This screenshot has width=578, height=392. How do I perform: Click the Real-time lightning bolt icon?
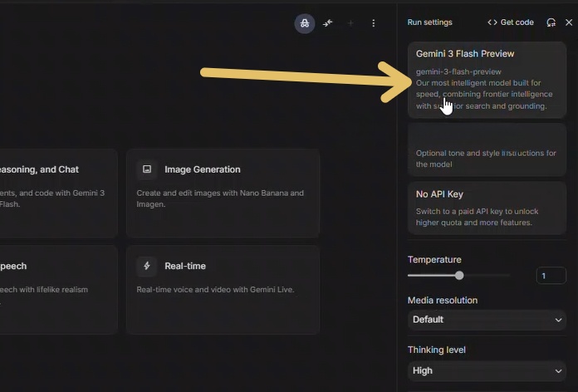point(147,266)
